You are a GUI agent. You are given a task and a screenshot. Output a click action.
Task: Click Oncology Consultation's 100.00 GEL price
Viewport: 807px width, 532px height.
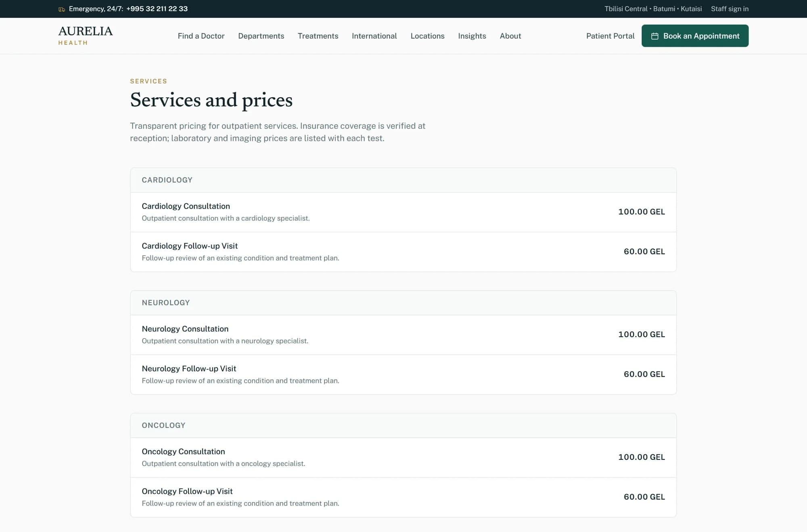[x=642, y=457]
